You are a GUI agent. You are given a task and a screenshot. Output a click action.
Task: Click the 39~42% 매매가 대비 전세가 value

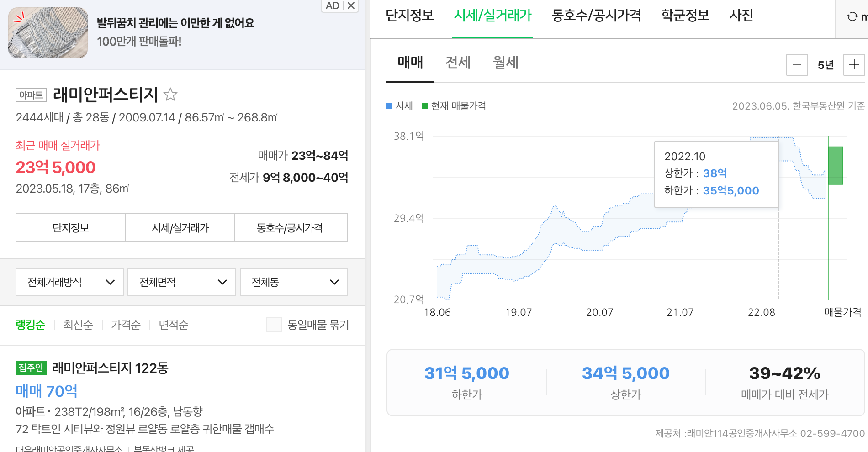coord(785,373)
